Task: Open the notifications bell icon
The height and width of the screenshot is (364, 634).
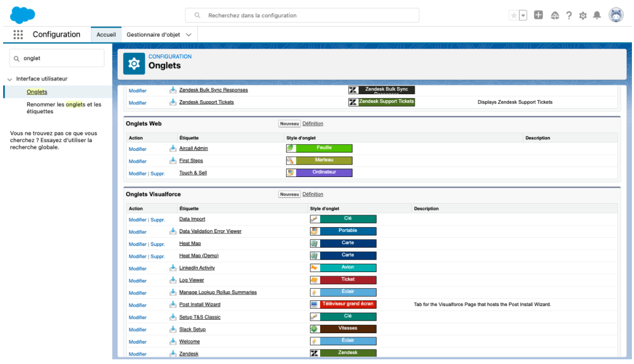Action: click(597, 16)
